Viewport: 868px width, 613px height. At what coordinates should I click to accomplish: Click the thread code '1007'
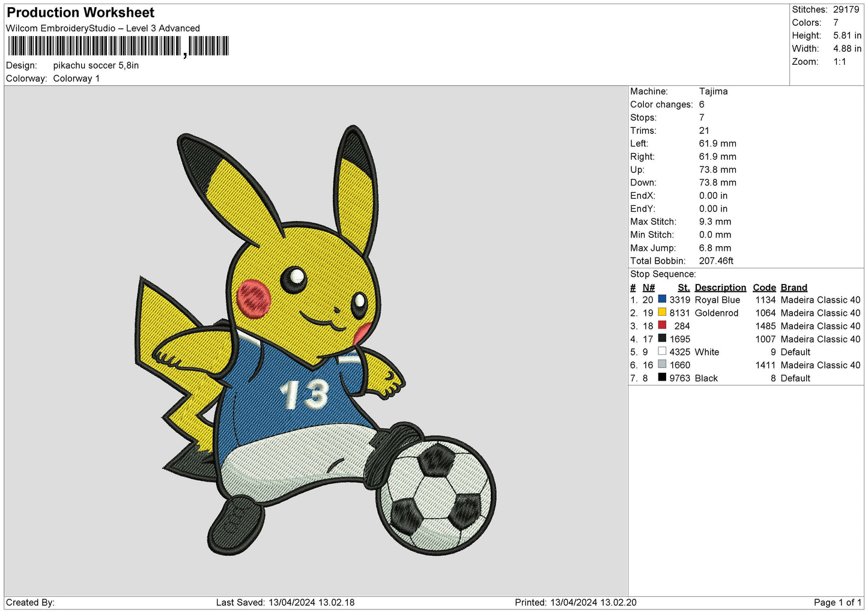[x=765, y=339]
